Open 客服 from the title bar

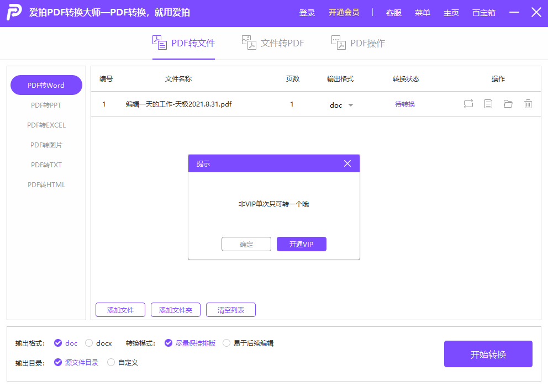tap(394, 13)
